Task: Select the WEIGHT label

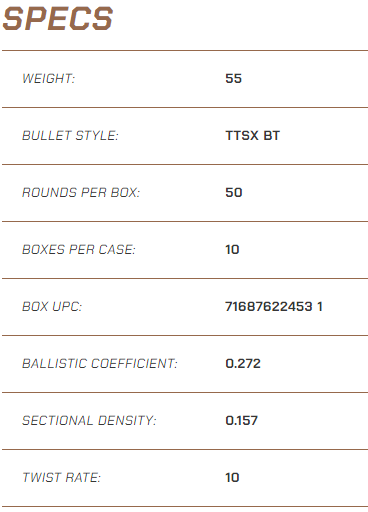Action: 49,79
